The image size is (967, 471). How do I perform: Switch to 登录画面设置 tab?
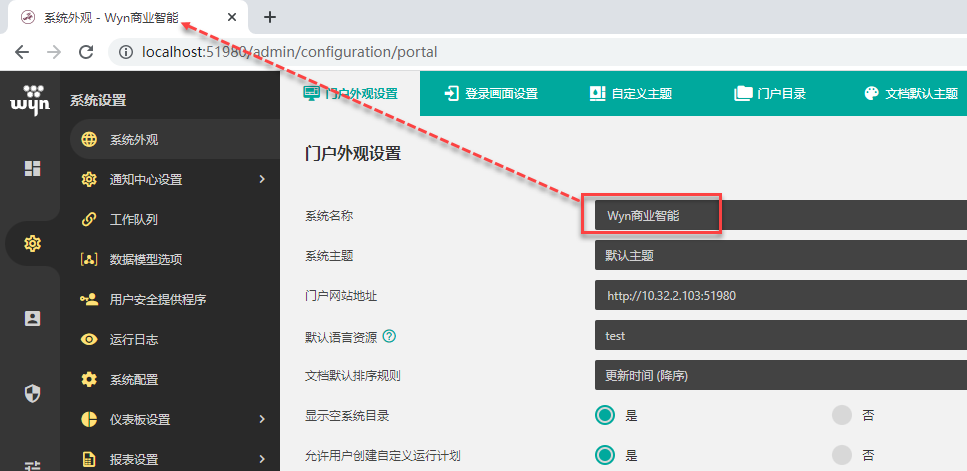490,94
